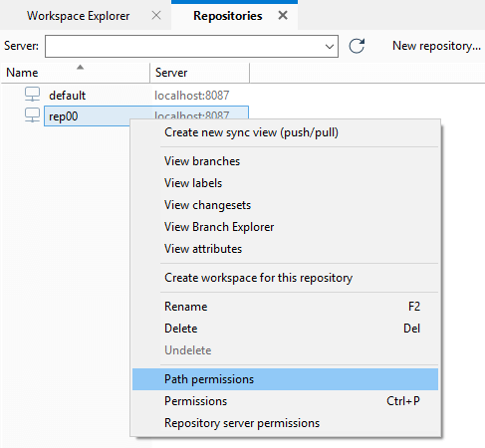The width and height of the screenshot is (485, 448).
Task: Click New repository... button
Action: pos(436,46)
